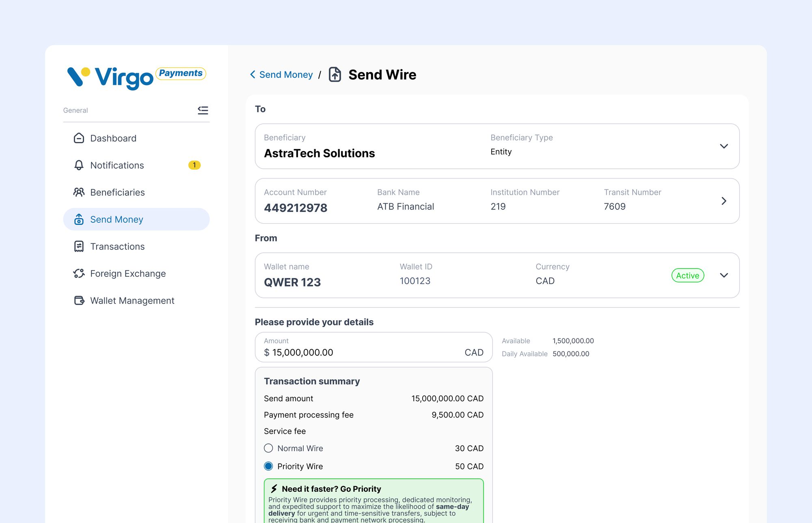
Task: Select the Normal Wire radio option
Action: pos(268,448)
